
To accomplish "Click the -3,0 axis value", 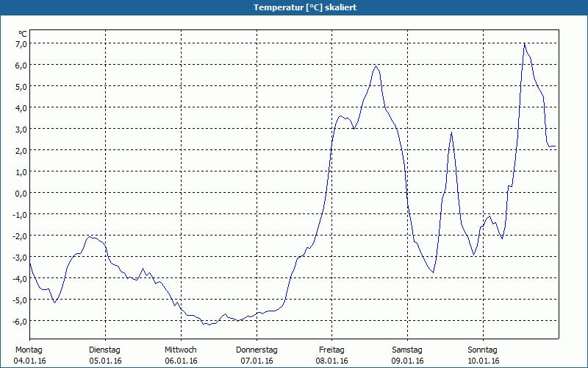I will coord(21,258).
